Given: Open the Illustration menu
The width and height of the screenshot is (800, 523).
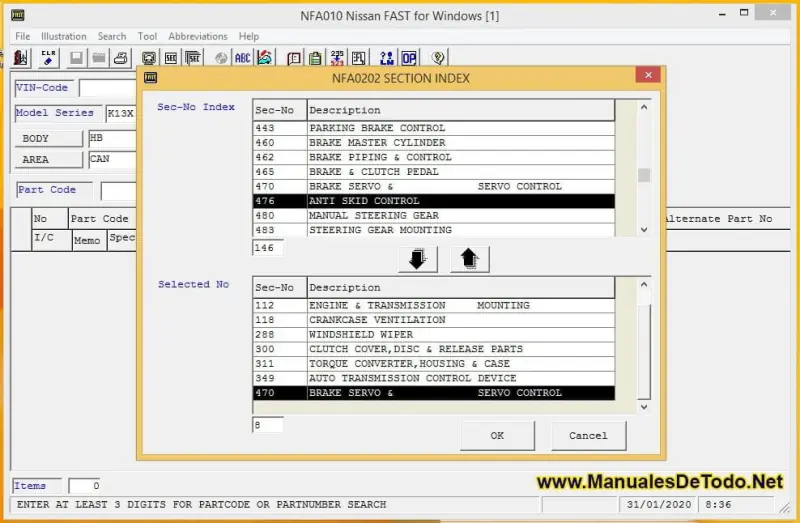Looking at the screenshot, I should (64, 36).
